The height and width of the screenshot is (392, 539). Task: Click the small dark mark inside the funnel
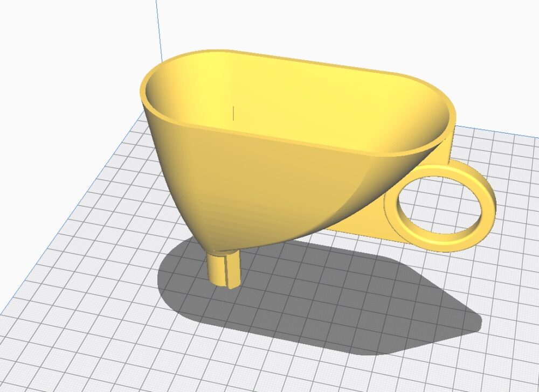coord(233,113)
